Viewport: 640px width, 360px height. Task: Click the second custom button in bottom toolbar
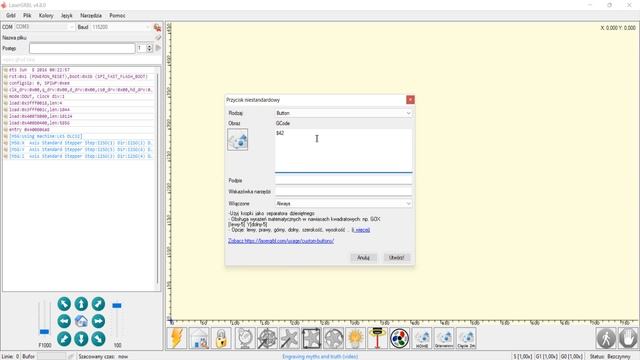444,338
